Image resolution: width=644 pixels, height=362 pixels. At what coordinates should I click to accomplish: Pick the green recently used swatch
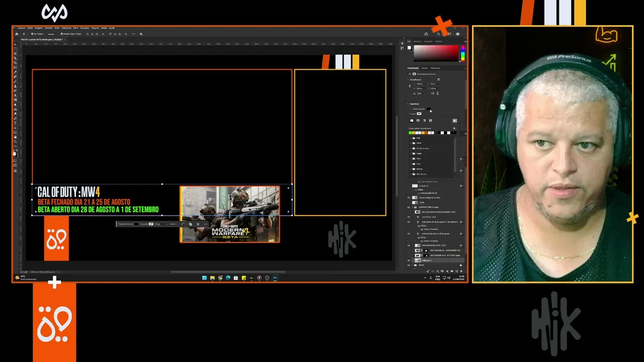click(x=410, y=133)
